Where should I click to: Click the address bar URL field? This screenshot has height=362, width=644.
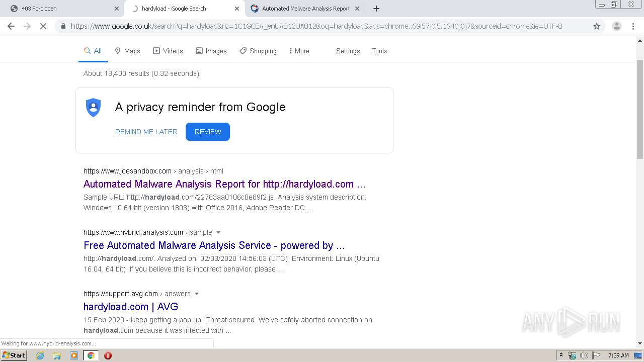(x=316, y=26)
